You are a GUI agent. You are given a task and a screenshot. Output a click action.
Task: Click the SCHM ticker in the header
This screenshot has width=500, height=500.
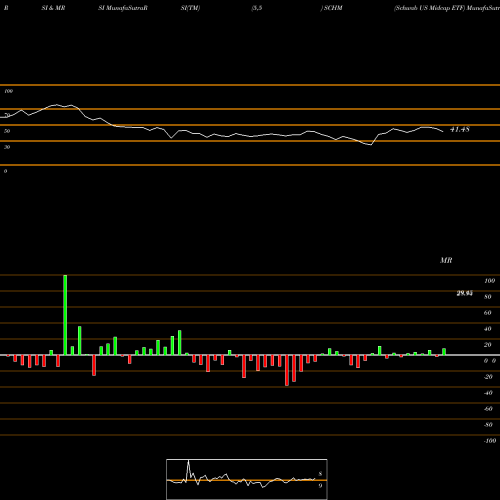(333, 8)
